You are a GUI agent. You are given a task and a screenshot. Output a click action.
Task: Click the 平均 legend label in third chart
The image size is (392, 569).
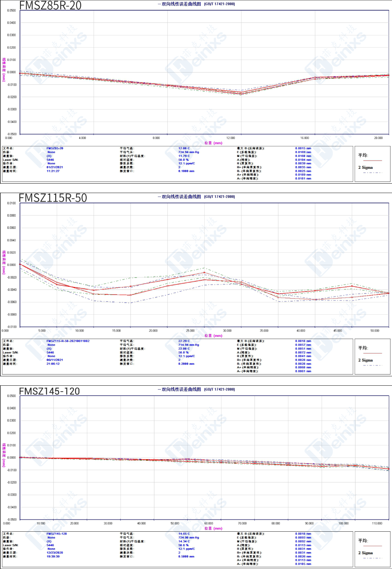click(x=363, y=540)
